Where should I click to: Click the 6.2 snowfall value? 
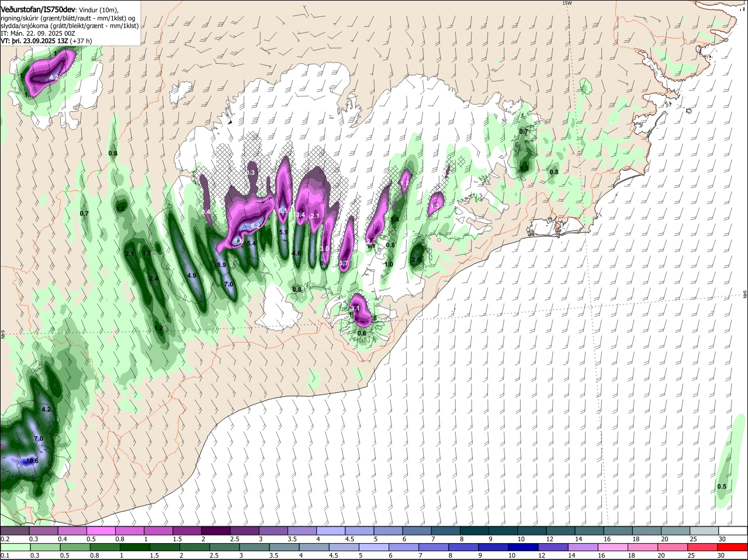coord(255,226)
